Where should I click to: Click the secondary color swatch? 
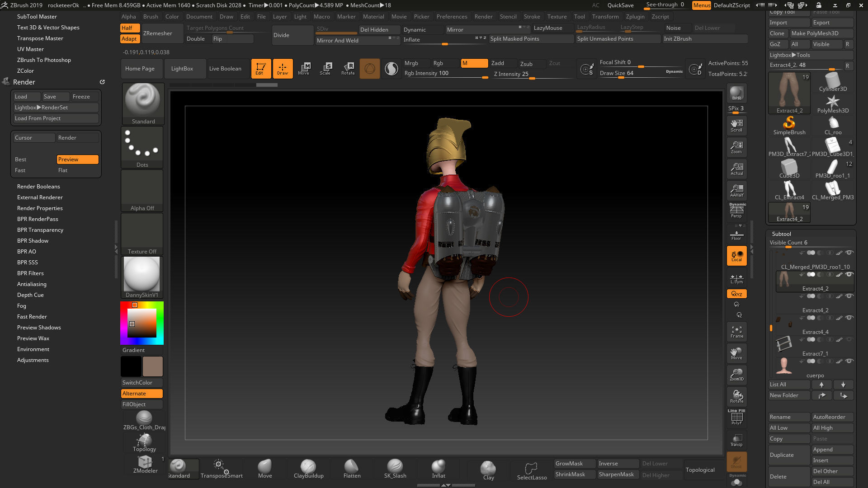pyautogui.click(x=131, y=366)
